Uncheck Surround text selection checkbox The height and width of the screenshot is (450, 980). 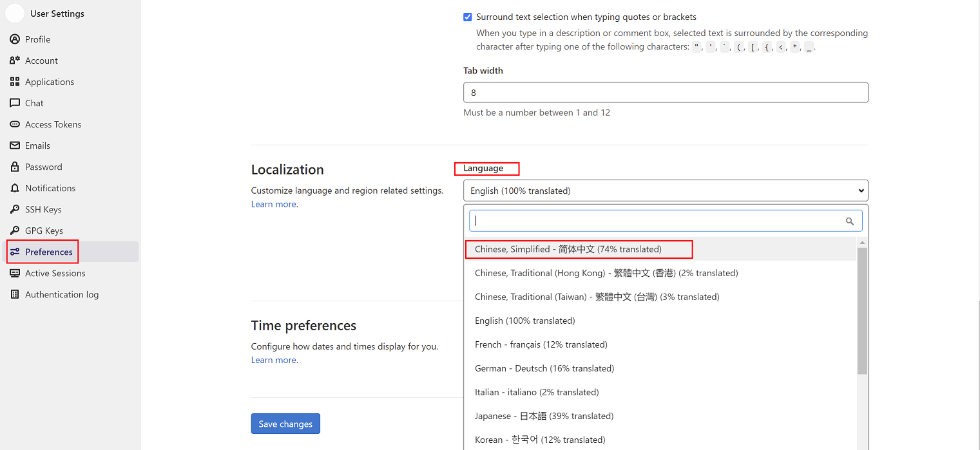click(x=468, y=17)
